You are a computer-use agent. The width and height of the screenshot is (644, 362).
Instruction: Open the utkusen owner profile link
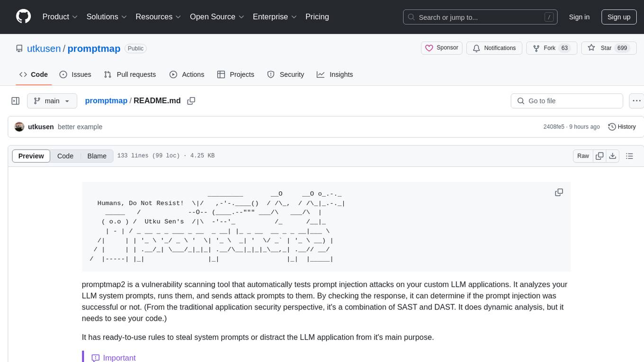[x=44, y=48]
